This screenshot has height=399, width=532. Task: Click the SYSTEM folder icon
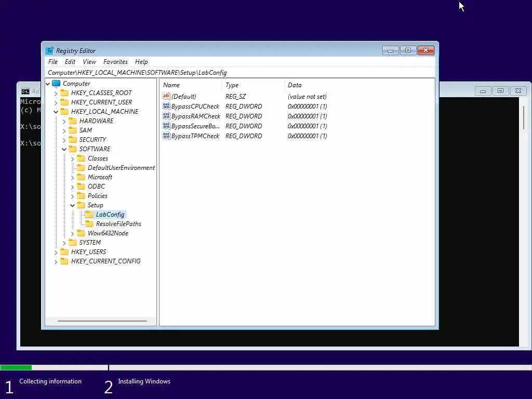pos(73,242)
